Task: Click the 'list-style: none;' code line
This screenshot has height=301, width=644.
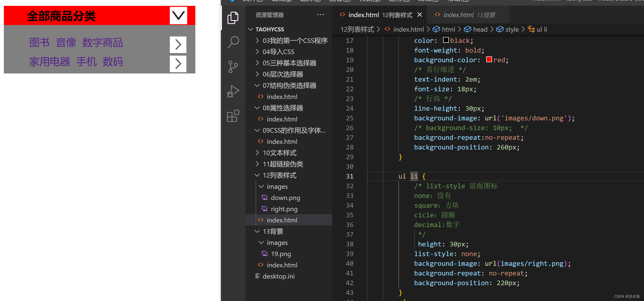Action: pyautogui.click(x=447, y=254)
